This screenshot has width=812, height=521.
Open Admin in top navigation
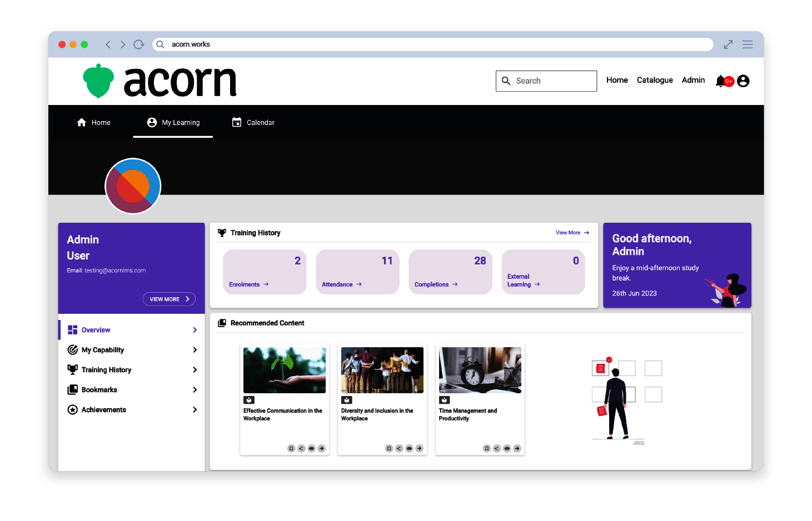pyautogui.click(x=693, y=80)
